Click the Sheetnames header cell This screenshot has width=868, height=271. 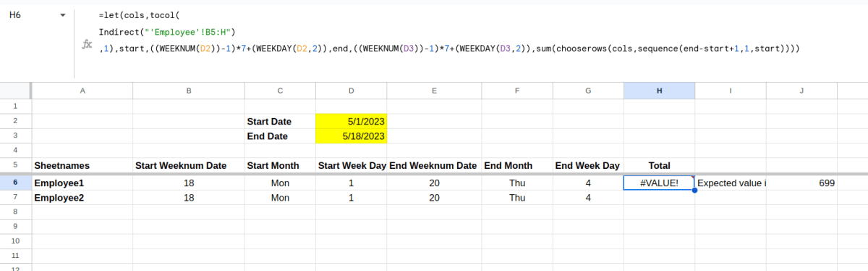coord(82,165)
